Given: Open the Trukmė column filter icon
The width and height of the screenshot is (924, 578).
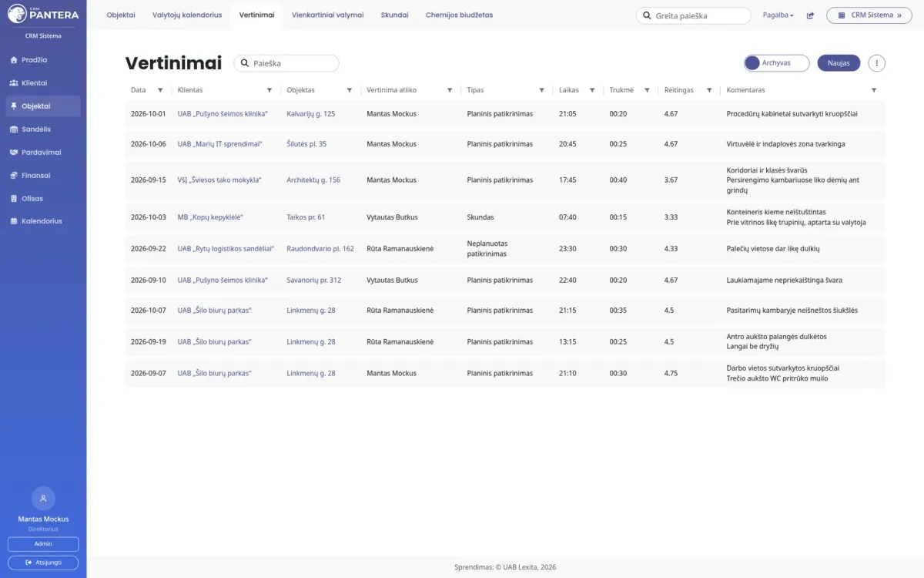Looking at the screenshot, I should click(x=647, y=90).
